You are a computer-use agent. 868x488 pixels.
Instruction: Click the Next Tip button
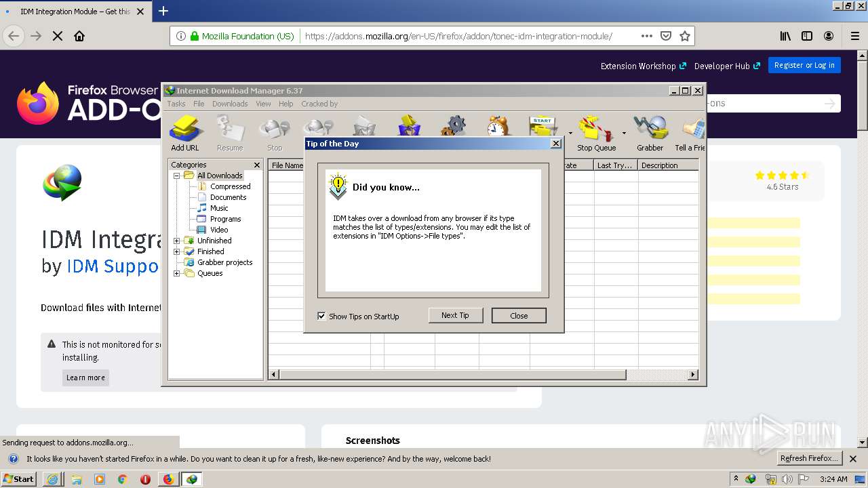[x=455, y=316]
